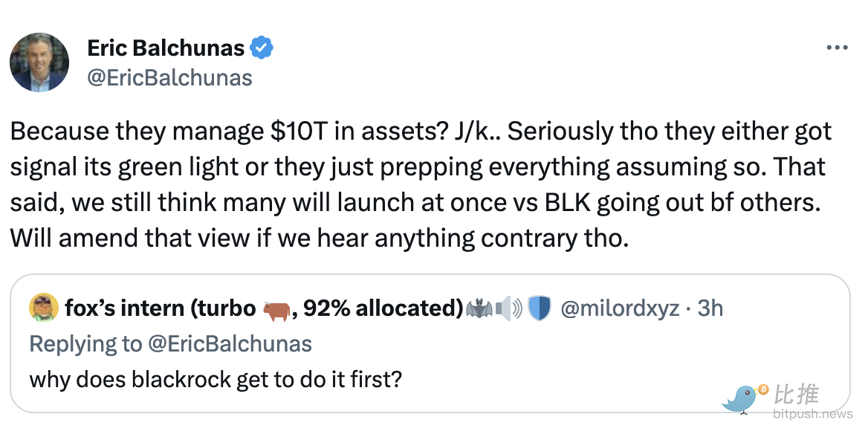Open the @EricBalchunas handle below the name

click(170, 77)
